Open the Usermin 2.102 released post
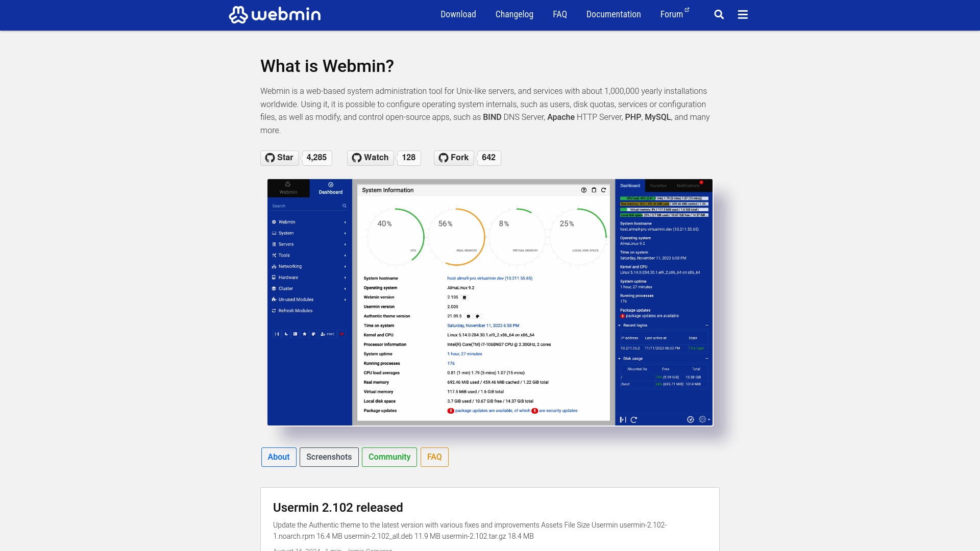This screenshot has height=551, width=980. [338, 508]
